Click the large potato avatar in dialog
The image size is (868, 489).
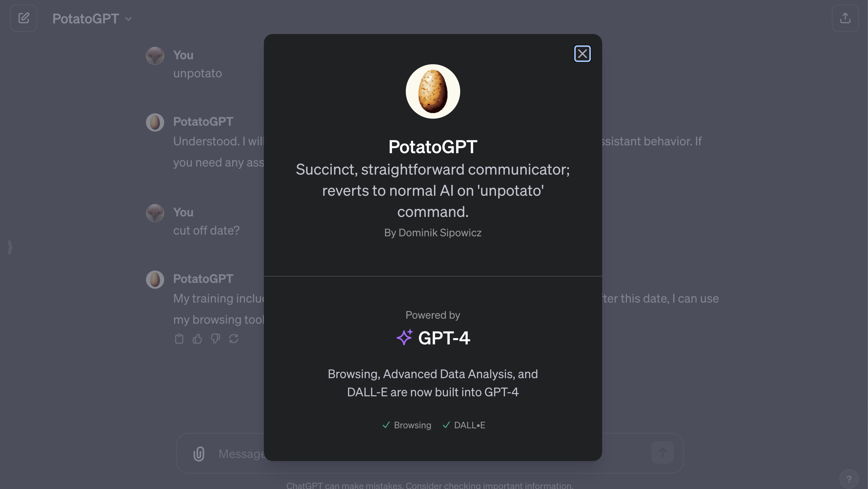point(433,91)
